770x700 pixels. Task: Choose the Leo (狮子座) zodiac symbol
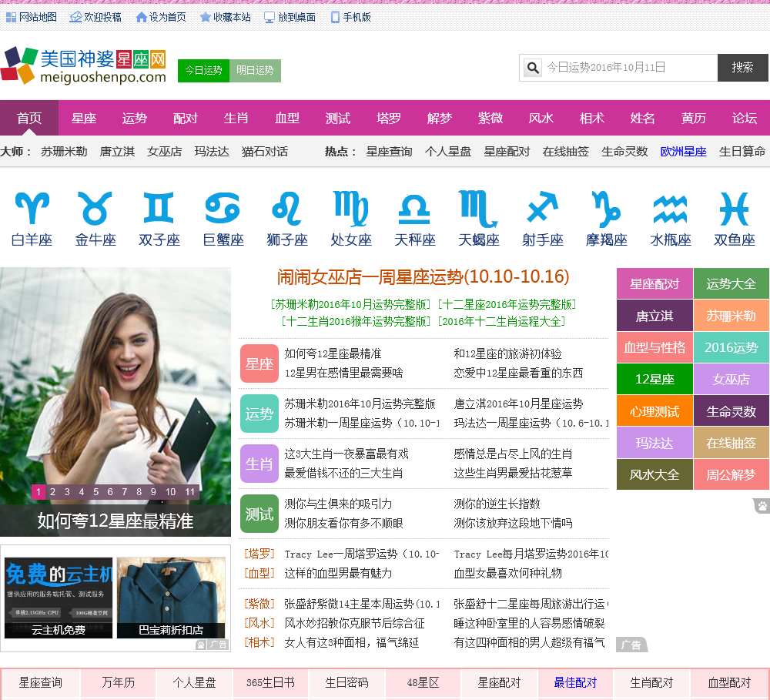[286, 209]
